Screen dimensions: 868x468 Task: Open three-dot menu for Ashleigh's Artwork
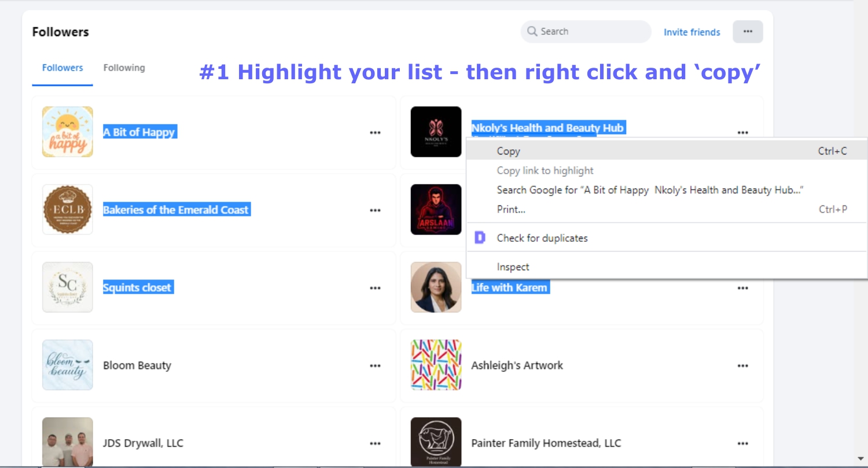[x=743, y=366]
